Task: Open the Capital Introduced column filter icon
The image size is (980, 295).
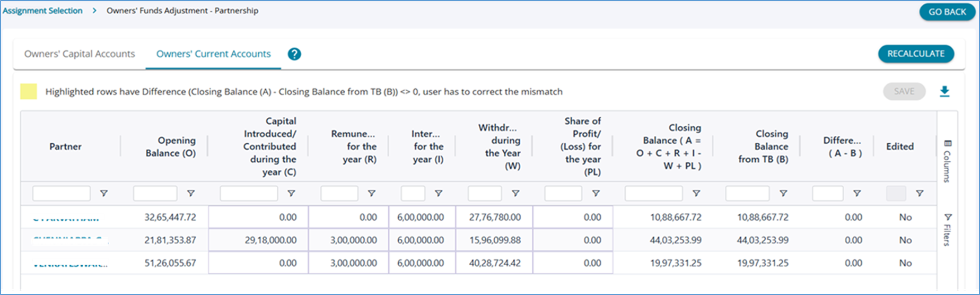Action: pyautogui.click(x=291, y=194)
